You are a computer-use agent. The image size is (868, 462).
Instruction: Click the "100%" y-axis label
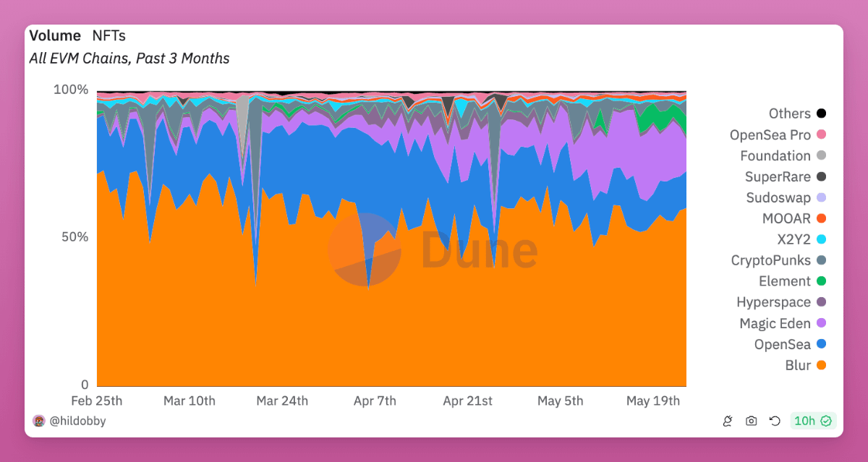point(71,90)
